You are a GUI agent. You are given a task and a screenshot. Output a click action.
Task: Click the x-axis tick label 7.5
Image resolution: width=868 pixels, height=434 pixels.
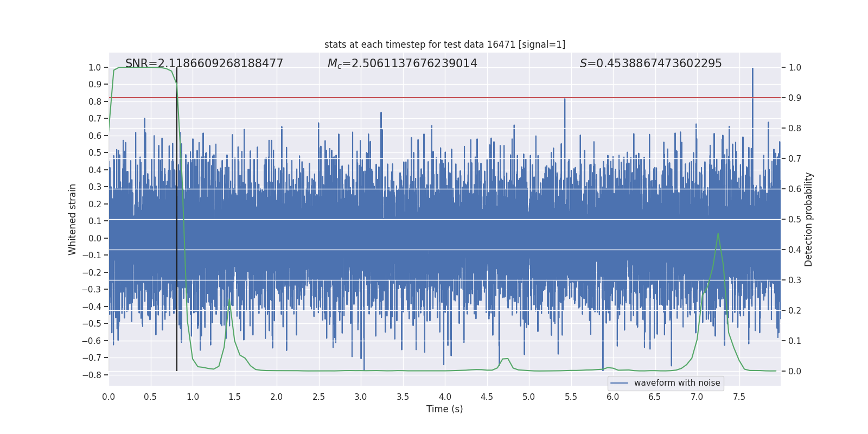(739, 397)
